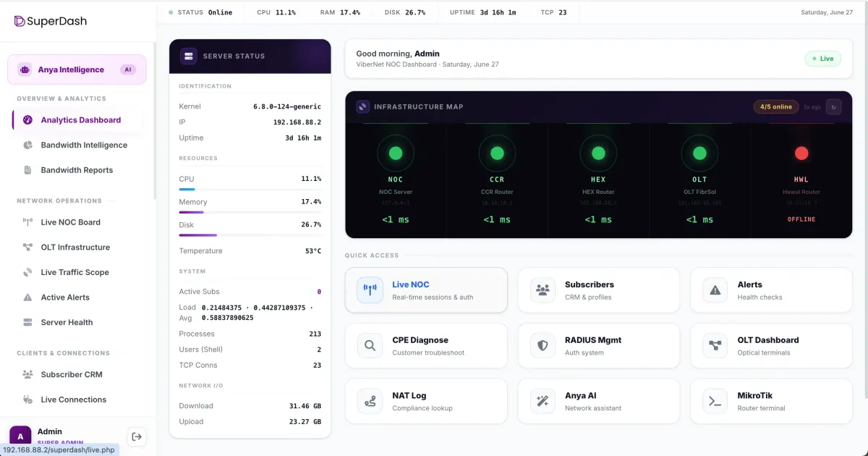Click the OLT Dashboard card network icon

(x=715, y=346)
